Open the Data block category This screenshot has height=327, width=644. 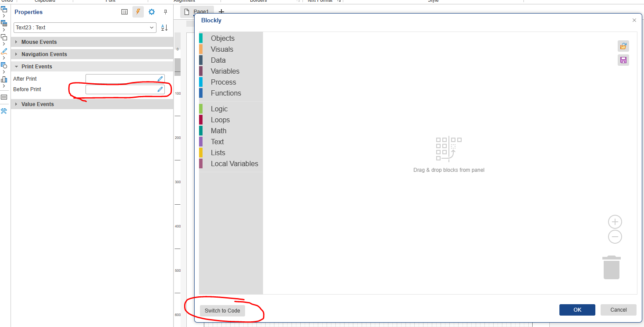[231, 60]
